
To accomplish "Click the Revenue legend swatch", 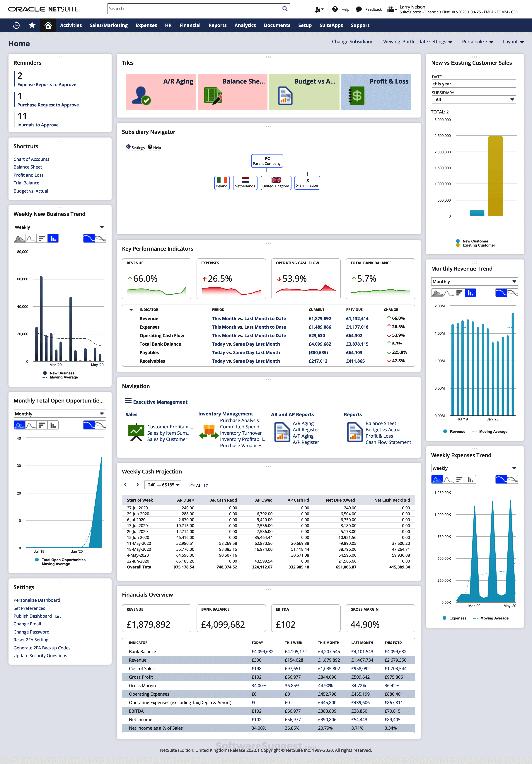I will point(445,431).
